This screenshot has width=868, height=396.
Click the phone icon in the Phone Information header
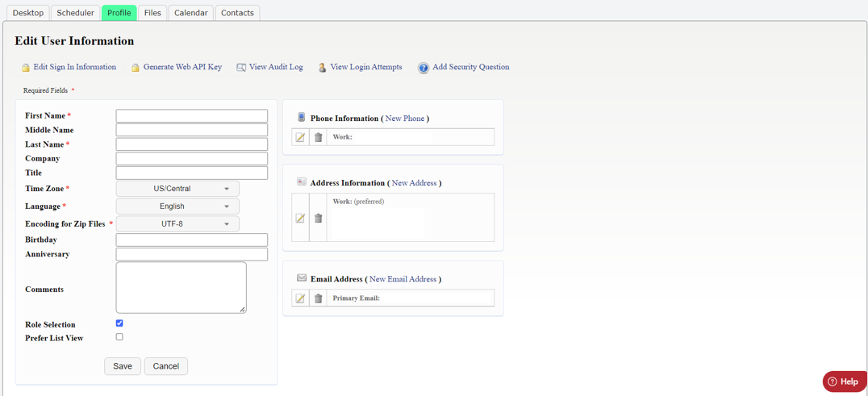coord(302,117)
